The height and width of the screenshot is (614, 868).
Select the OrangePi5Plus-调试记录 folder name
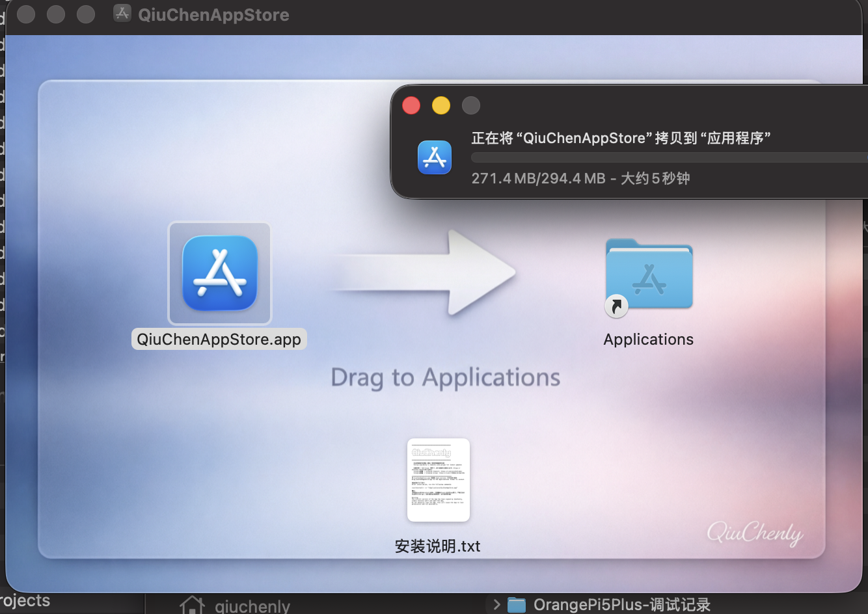(x=622, y=605)
